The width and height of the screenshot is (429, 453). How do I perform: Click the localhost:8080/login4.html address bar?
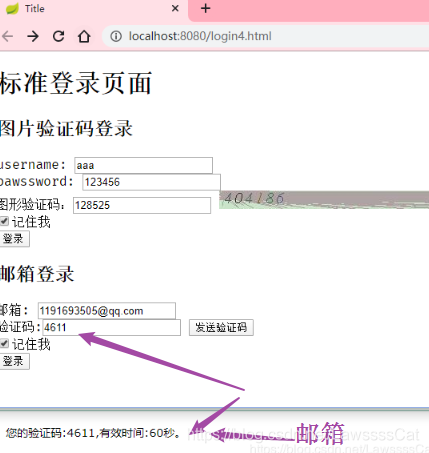click(x=265, y=36)
